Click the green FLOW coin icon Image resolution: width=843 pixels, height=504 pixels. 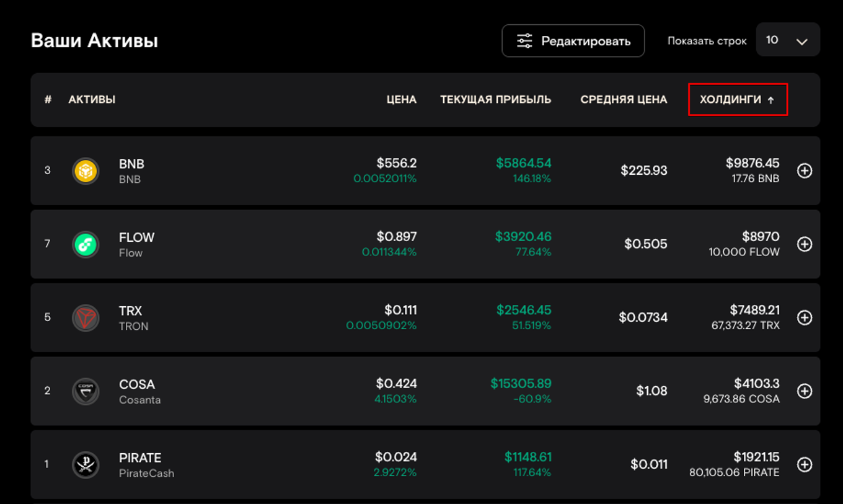pos(86,244)
